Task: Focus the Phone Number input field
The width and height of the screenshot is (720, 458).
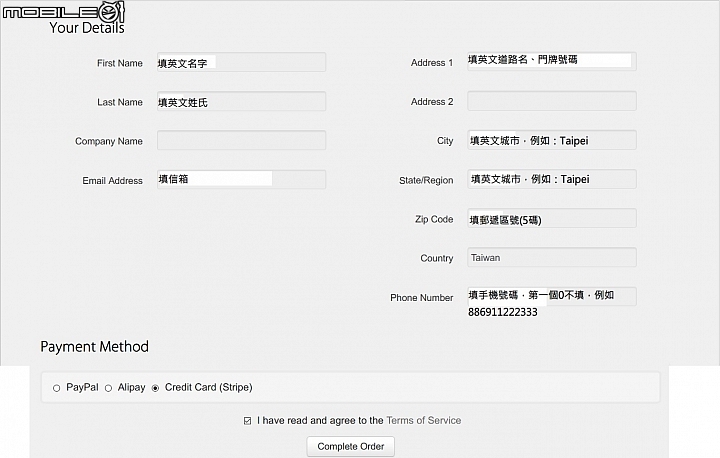Action: [x=552, y=296]
